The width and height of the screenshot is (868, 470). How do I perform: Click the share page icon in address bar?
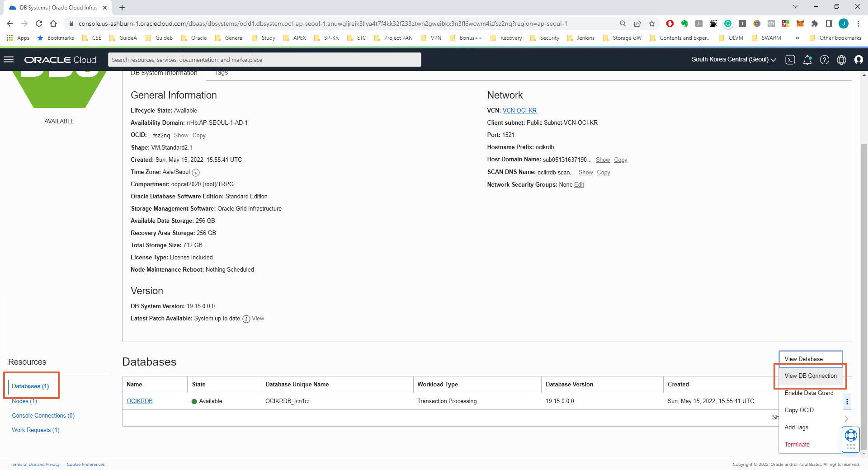[x=637, y=23]
